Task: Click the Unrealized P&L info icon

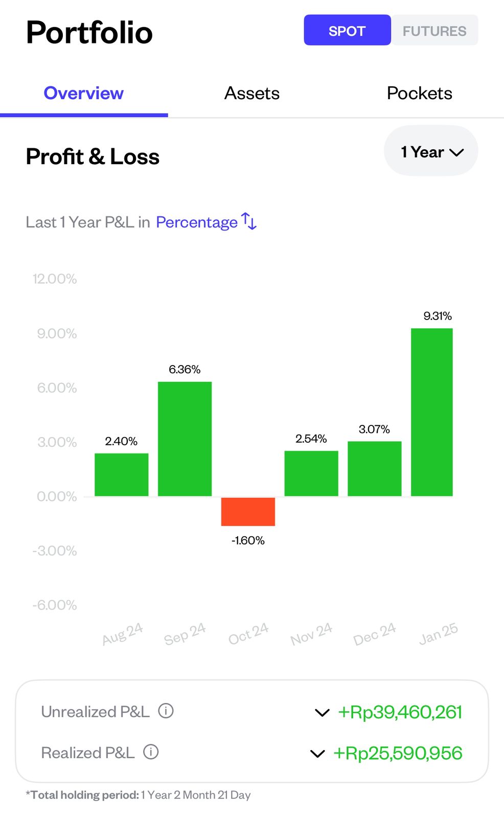Action: 166,711
